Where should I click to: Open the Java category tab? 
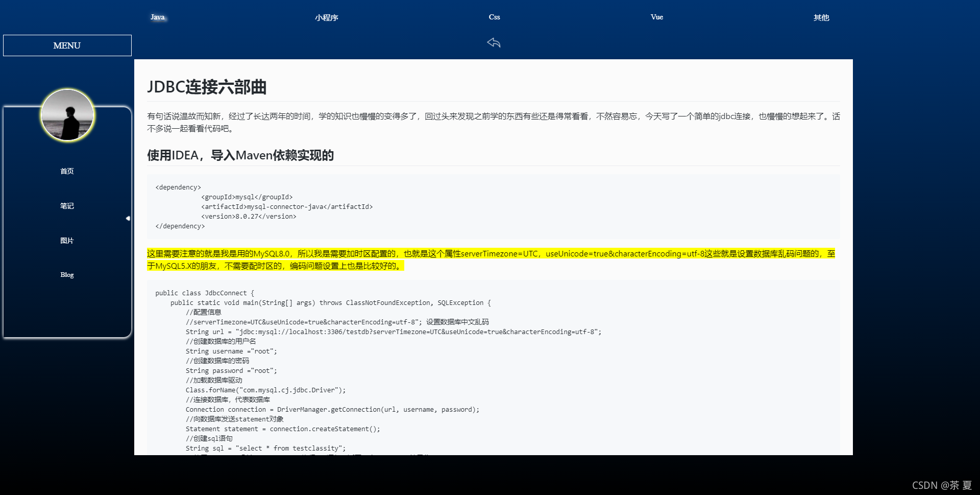click(x=158, y=17)
